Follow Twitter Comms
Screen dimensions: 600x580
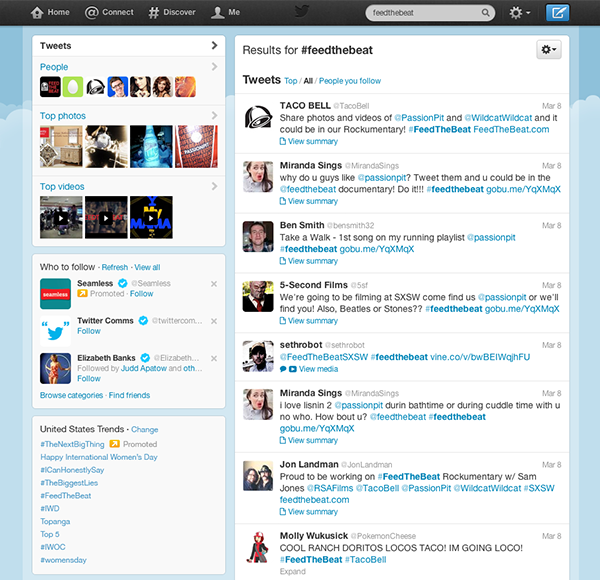point(89,331)
